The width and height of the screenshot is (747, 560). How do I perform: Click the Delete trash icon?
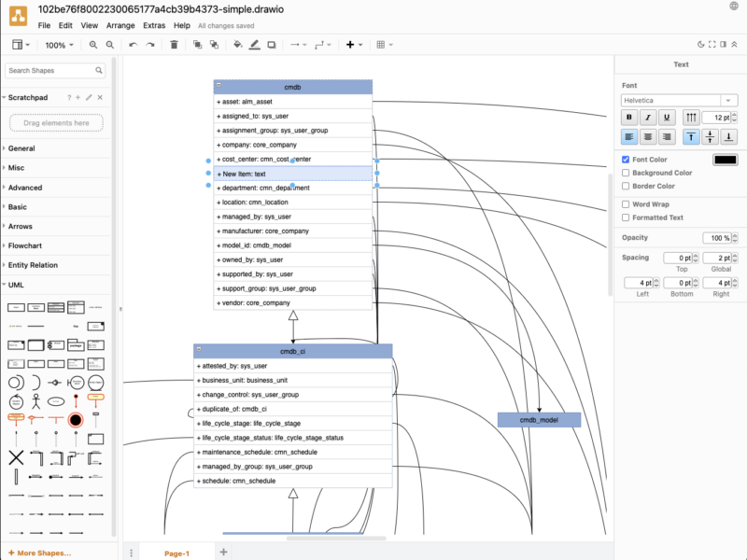173,44
